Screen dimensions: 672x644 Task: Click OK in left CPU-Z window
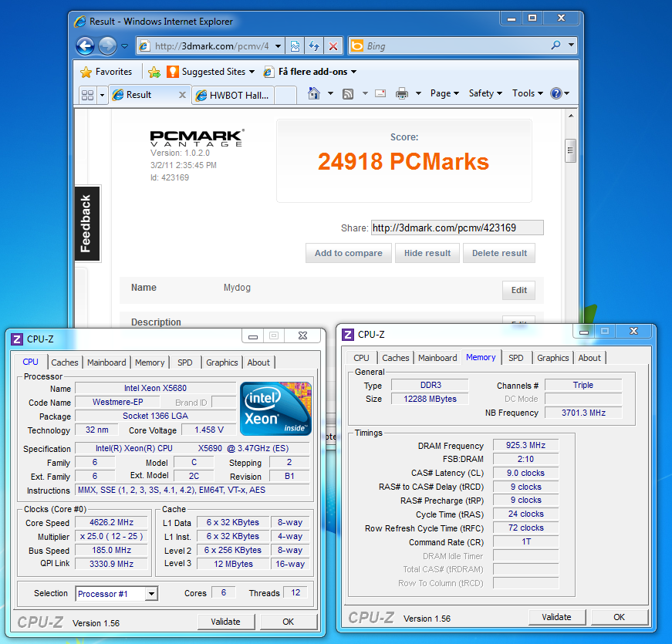point(289,622)
